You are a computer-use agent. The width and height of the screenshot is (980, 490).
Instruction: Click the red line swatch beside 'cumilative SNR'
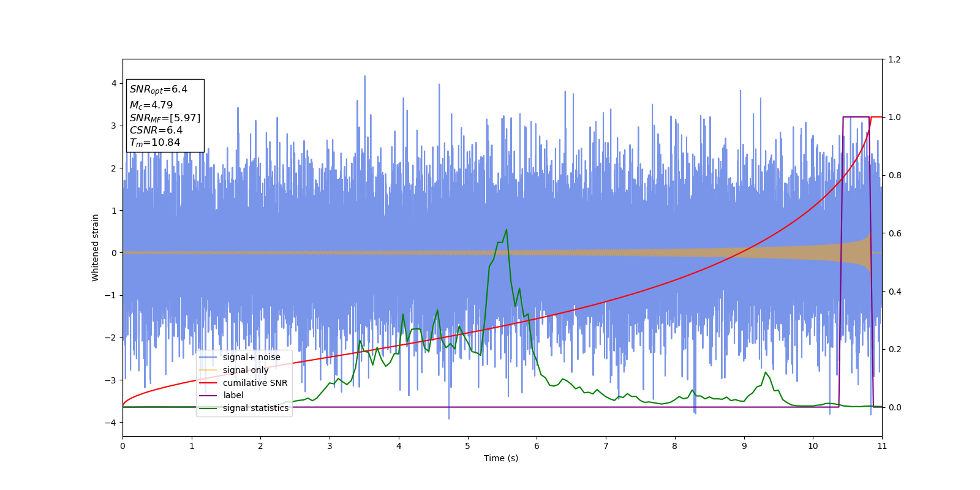(208, 383)
